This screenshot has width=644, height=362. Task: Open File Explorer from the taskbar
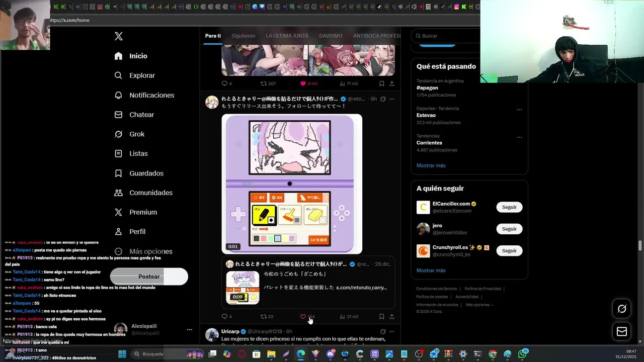(x=271, y=354)
